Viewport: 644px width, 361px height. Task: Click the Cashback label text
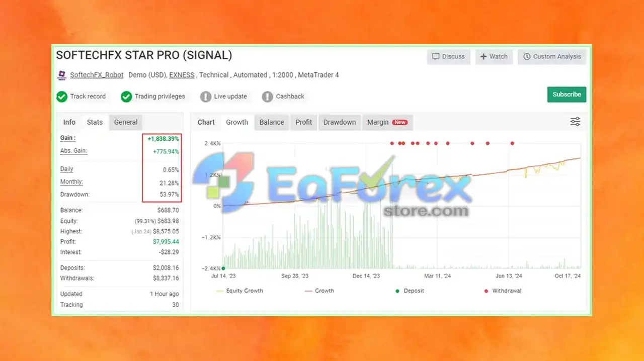290,97
